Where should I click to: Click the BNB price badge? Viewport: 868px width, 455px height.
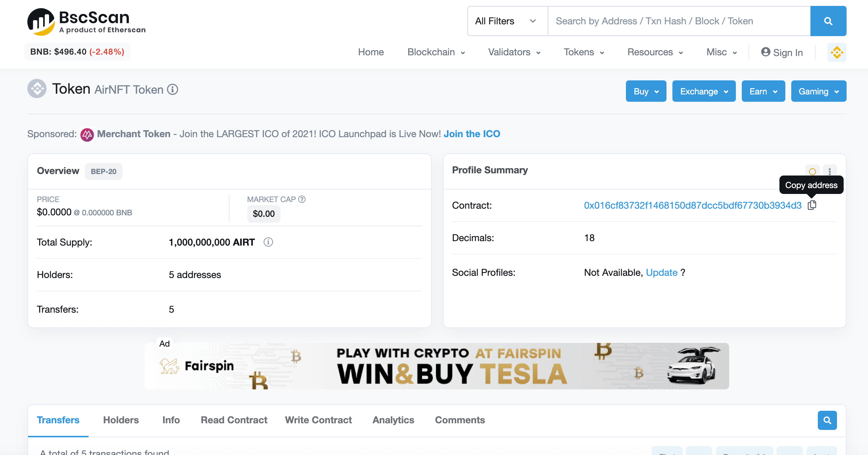pos(77,52)
